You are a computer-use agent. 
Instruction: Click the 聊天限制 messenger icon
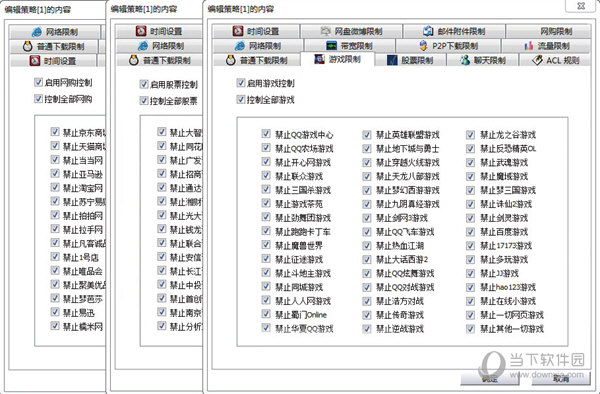point(465,60)
